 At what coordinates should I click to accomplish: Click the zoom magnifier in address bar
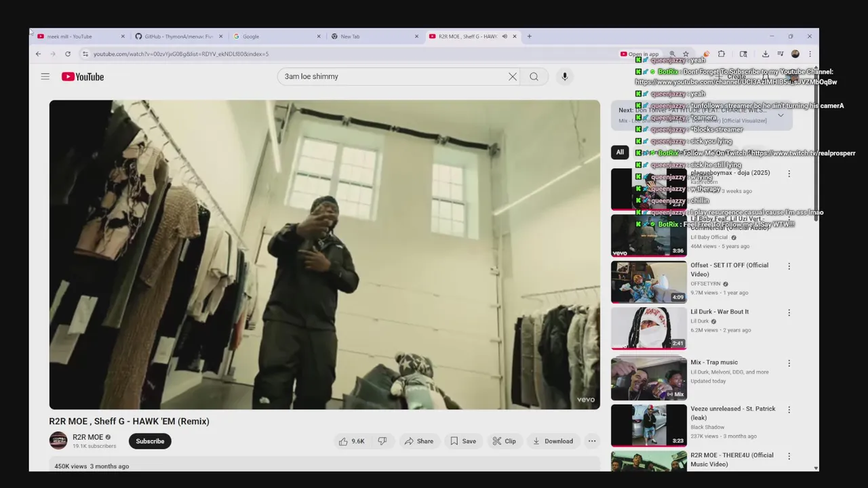(673, 54)
